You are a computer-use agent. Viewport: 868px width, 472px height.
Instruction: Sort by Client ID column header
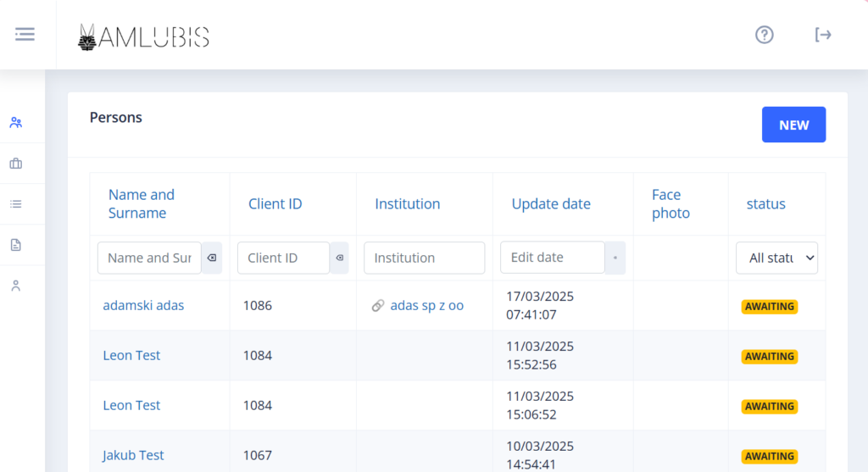click(x=275, y=204)
